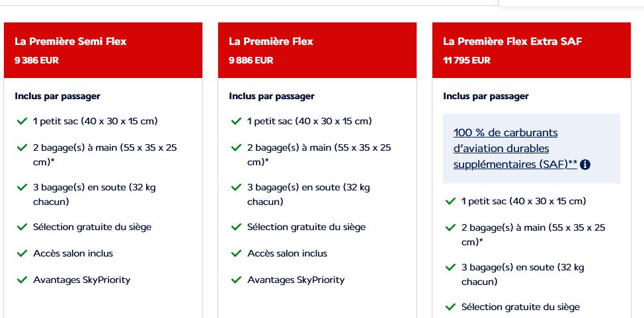Click the info icon beside the SAF link
This screenshot has height=318, width=644.
pyautogui.click(x=585, y=165)
